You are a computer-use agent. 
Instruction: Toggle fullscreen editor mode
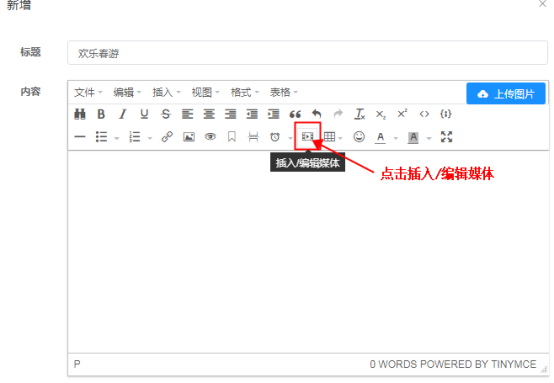447,137
